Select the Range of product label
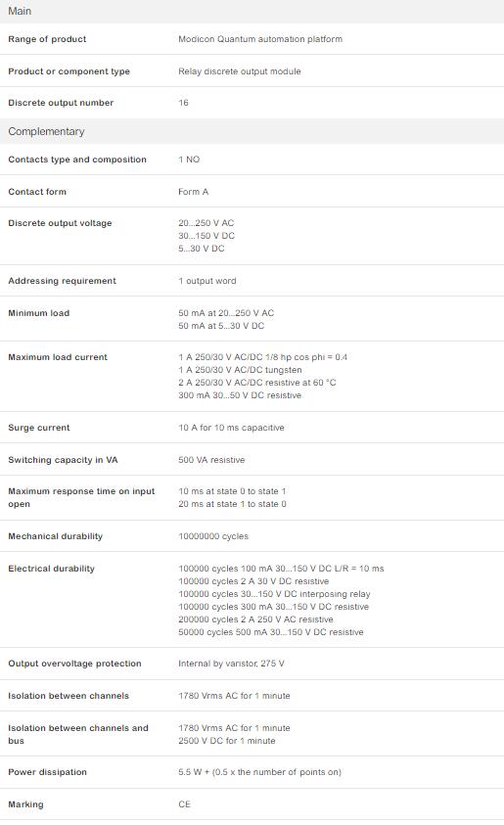The height and width of the screenshot is (825, 504). tap(47, 39)
